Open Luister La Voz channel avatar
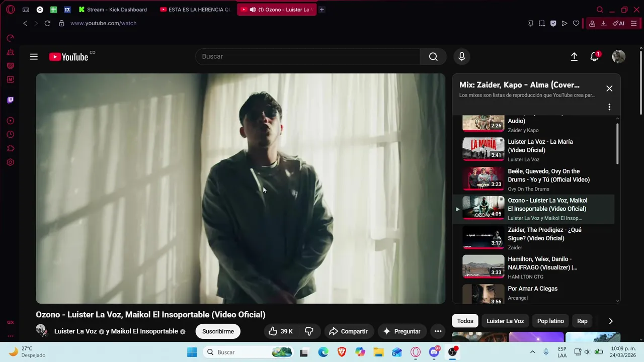The image size is (644, 362). [x=42, y=331]
